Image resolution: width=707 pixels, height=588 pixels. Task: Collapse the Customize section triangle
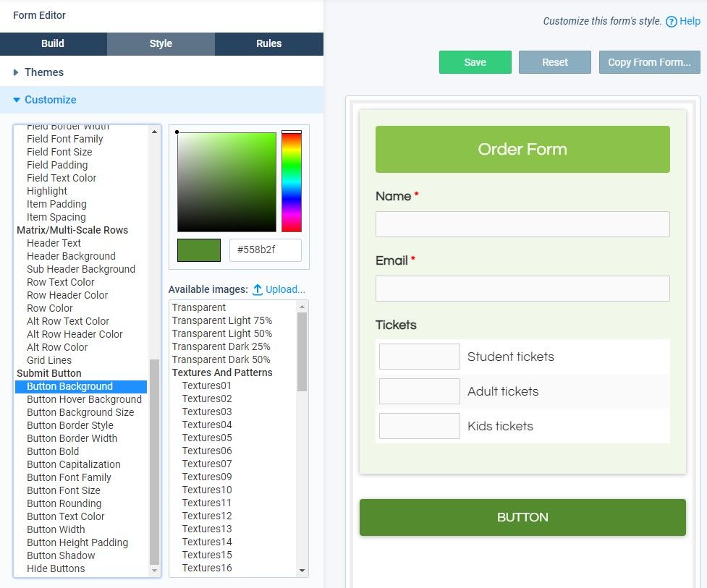pos(16,100)
